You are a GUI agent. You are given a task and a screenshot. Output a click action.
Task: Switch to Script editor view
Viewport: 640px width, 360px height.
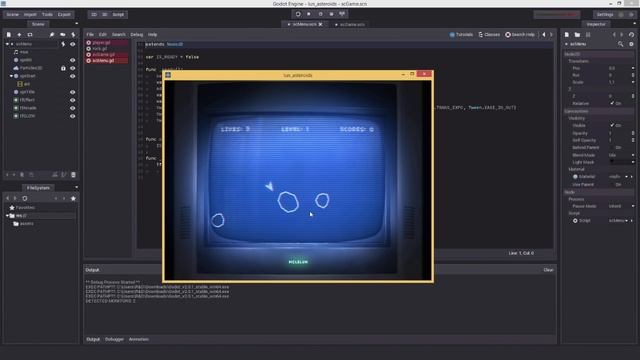click(118, 14)
